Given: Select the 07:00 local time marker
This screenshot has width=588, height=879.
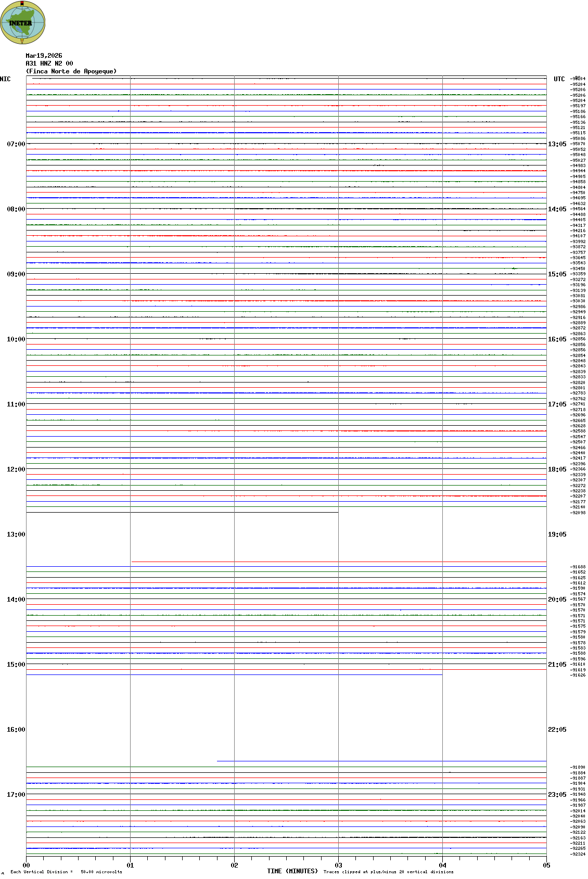Looking at the screenshot, I should pyautogui.click(x=16, y=144).
